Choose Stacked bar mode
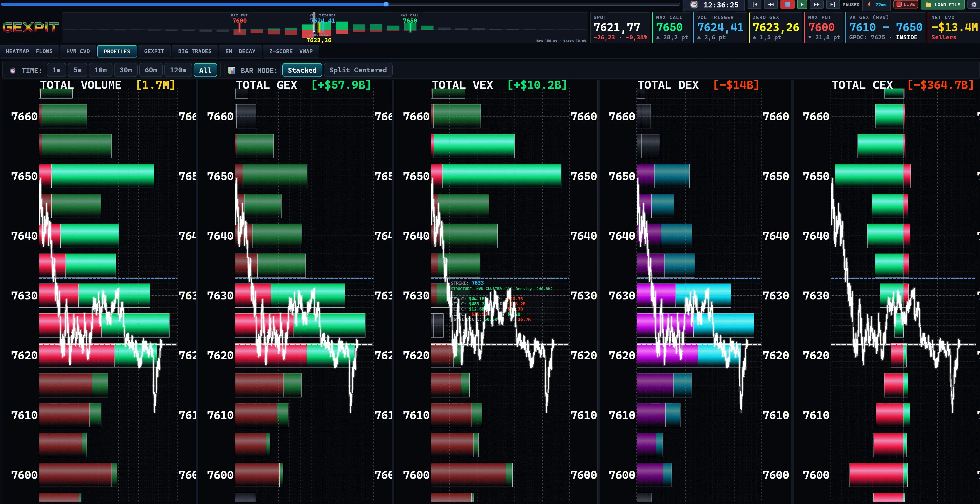Viewport: 980px width, 504px height. [302, 70]
